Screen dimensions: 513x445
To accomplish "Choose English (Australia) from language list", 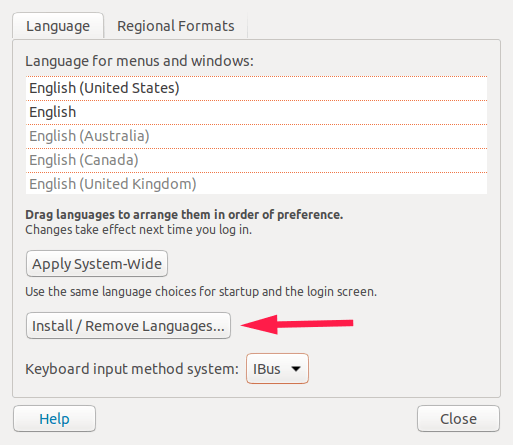I will [256, 136].
